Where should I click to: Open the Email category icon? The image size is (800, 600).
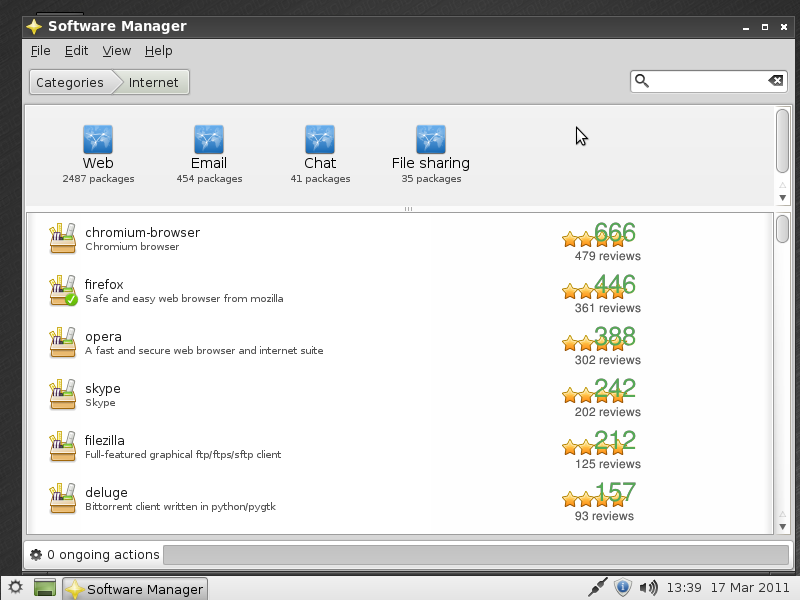click(x=208, y=140)
